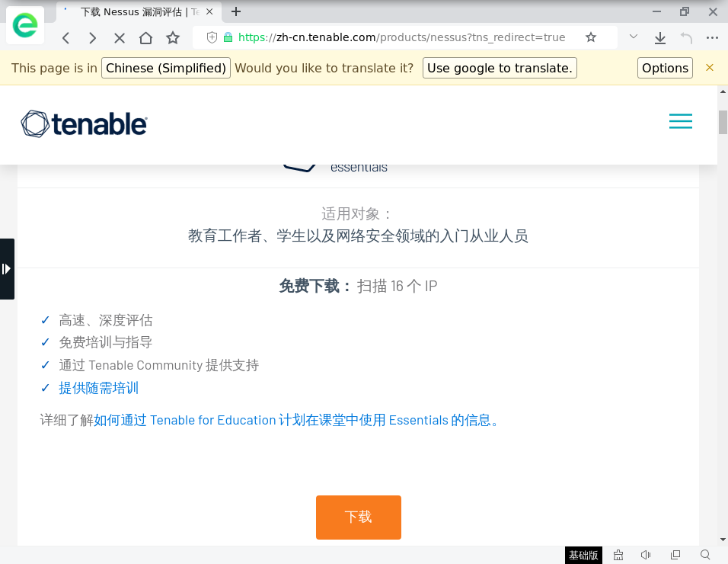Viewport: 728px width, 564px height.
Task: Open the browser three-dot menu
Action: (x=712, y=37)
